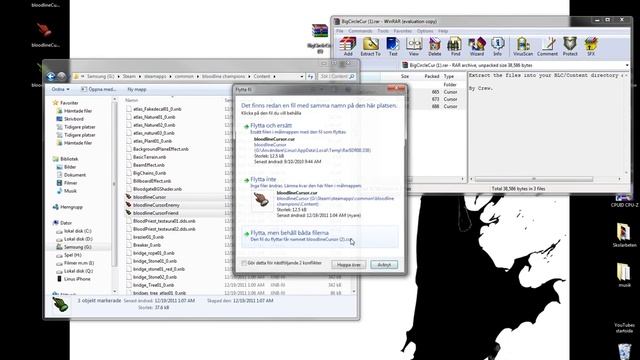Click the 'Size' column header in WinRAR
640x360 pixels.
[x=405, y=76]
